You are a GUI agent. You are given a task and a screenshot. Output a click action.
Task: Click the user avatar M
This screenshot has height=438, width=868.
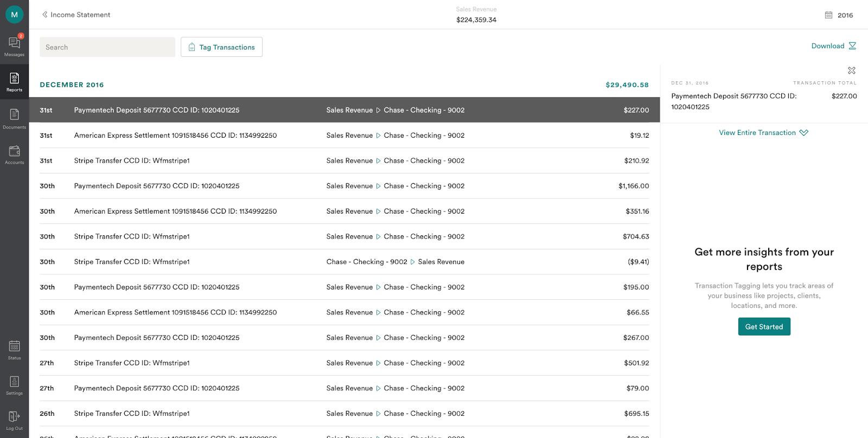pos(14,15)
